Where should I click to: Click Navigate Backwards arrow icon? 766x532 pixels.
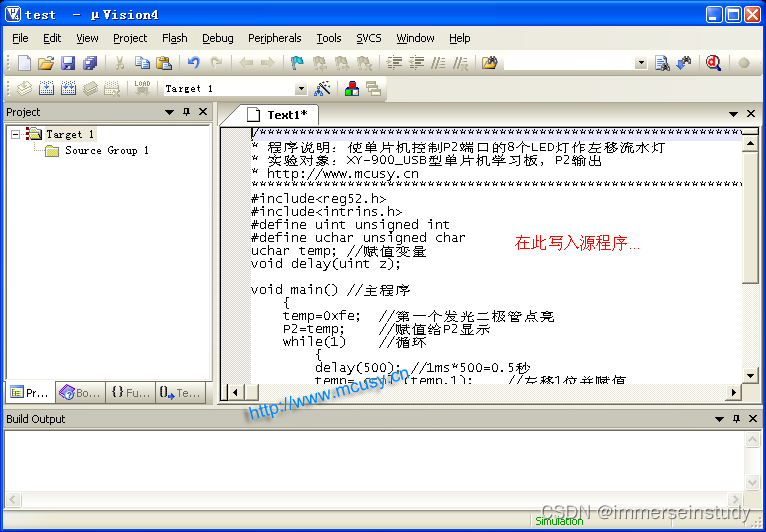tap(246, 63)
